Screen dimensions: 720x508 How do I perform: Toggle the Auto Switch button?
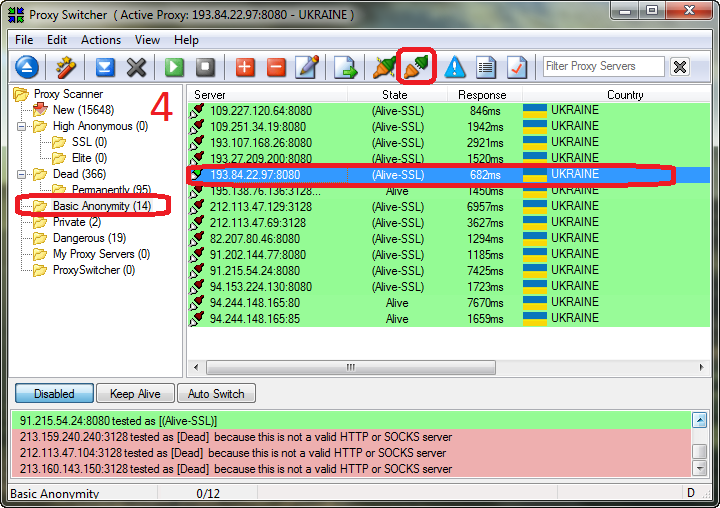[x=216, y=394]
